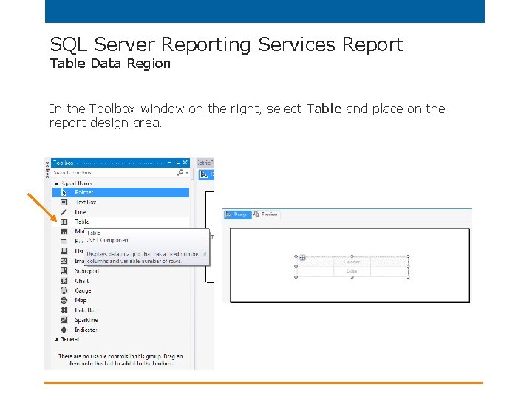Open the Toolbox window position dropdown
532x399 pixels.
[x=170, y=163]
